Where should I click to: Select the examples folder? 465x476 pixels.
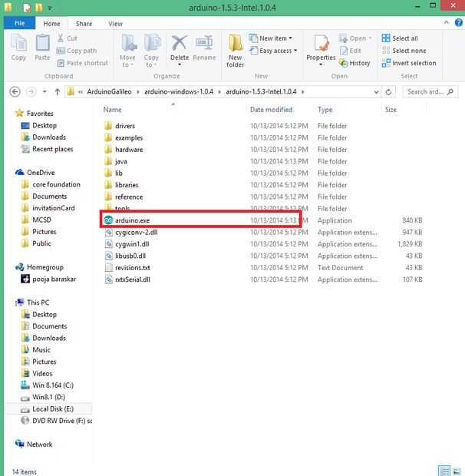pyautogui.click(x=129, y=138)
